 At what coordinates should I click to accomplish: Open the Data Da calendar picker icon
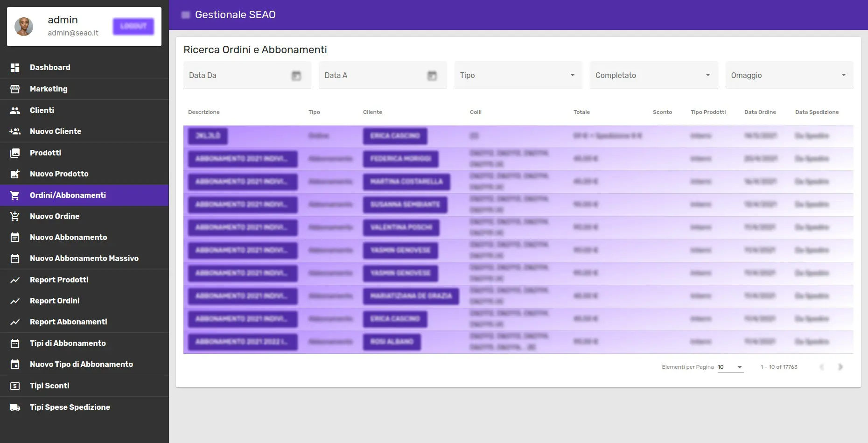pos(296,76)
